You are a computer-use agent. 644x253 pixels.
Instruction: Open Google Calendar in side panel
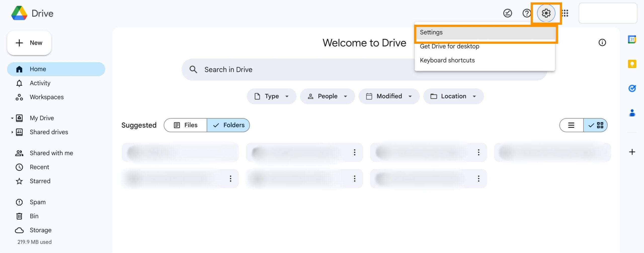(x=632, y=39)
